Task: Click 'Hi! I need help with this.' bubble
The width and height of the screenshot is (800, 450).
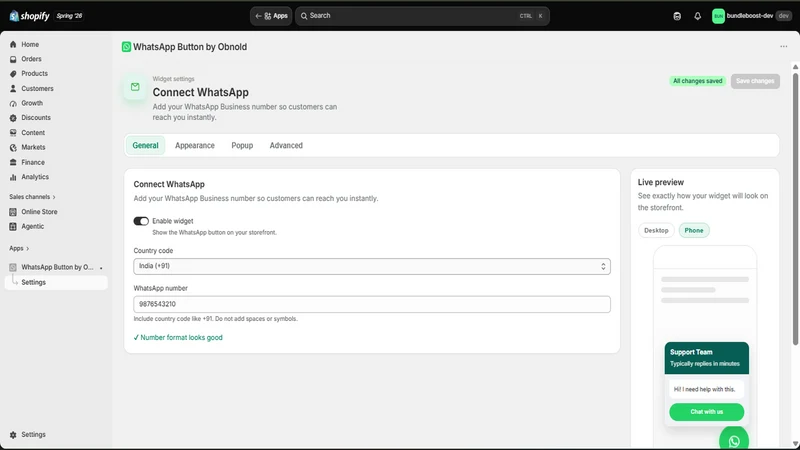Action: point(706,389)
